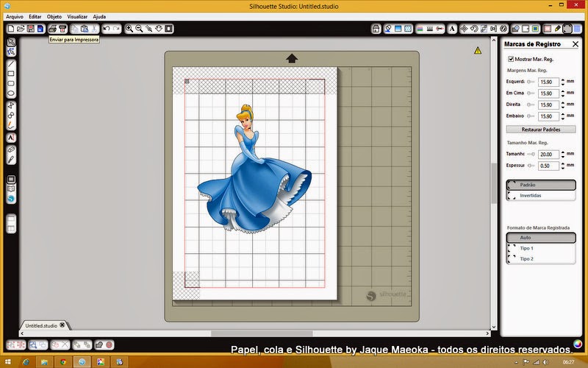Select the Rounded Rectangle tool

point(11,83)
